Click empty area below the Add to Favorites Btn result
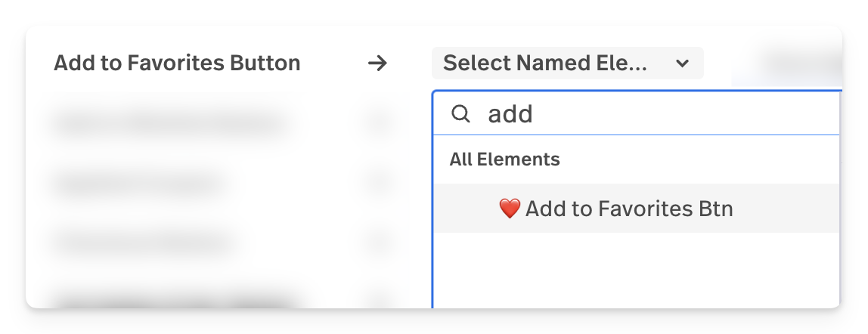 coord(637,270)
